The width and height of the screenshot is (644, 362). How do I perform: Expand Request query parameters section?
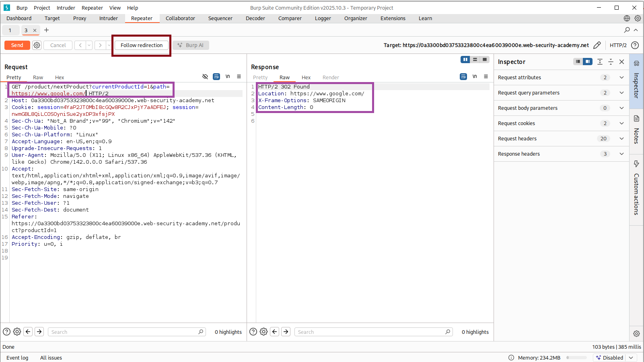coord(621,93)
